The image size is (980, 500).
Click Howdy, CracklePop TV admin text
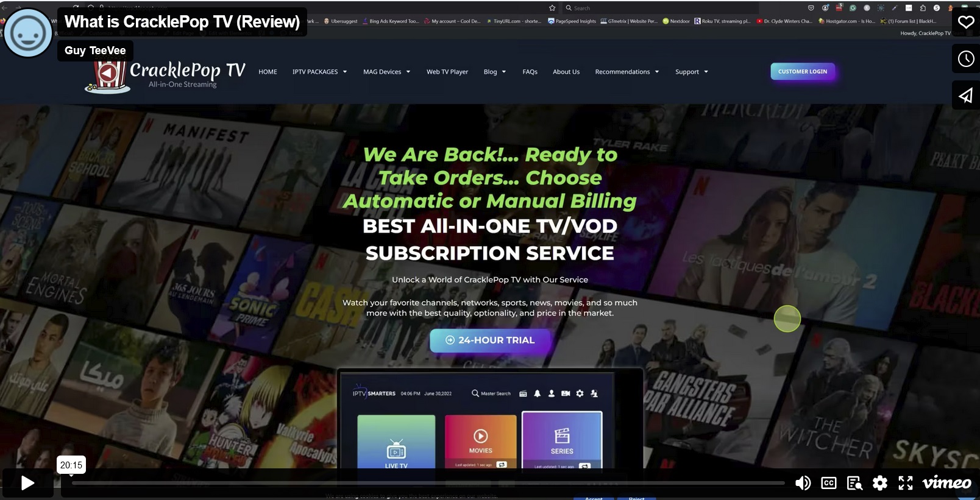925,33
